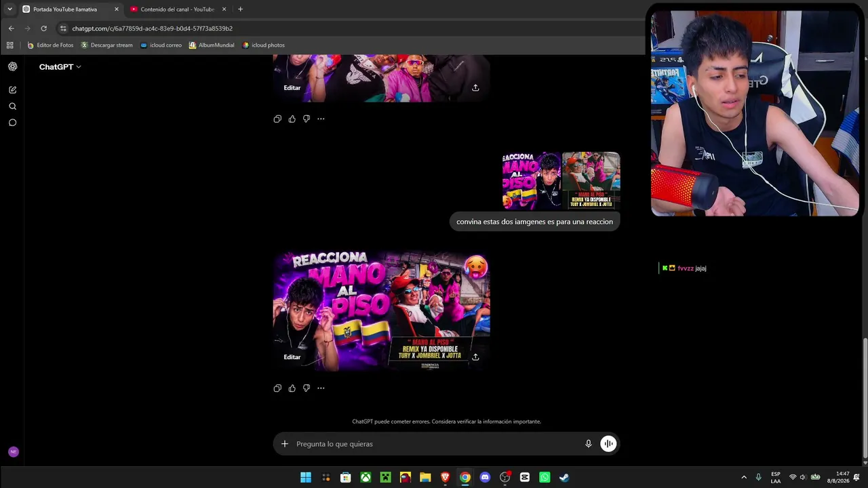
Task: Show more options for the lower image response
Action: click(321, 388)
